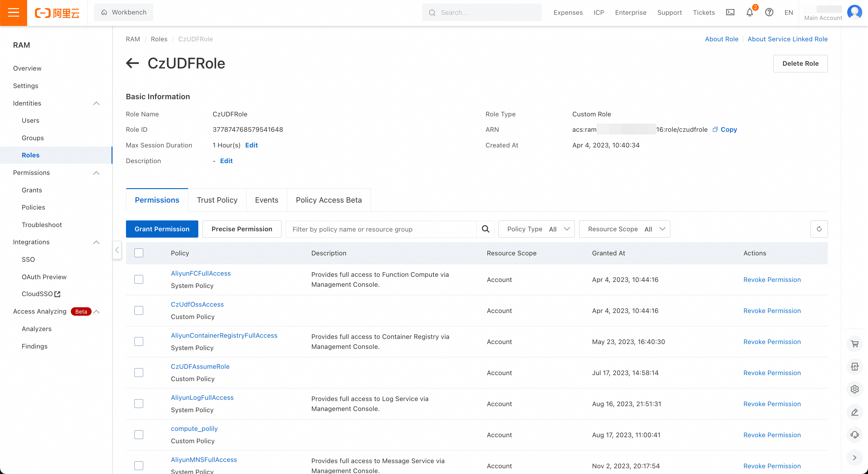Click the copy icon next to the ARN
Viewport: 868px width, 474px height.
[715, 129]
